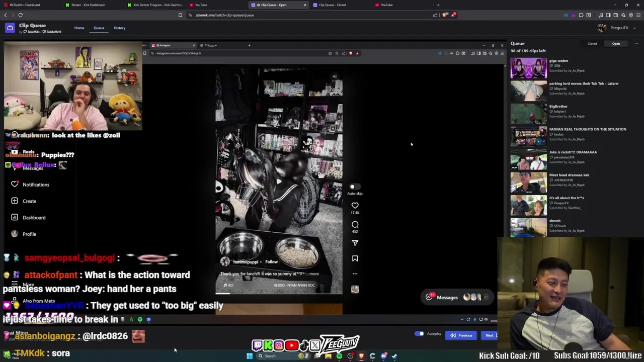Image resolution: width=644 pixels, height=362 pixels.
Task: Open Steam from the taskbar
Action: tap(394, 356)
